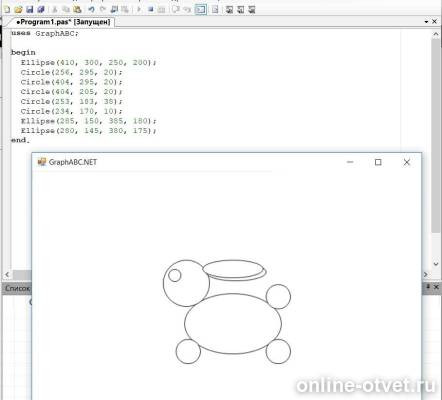Click the vertical scrollbar thumb in editor
The width and height of the screenshot is (442, 400).
(x=436, y=136)
